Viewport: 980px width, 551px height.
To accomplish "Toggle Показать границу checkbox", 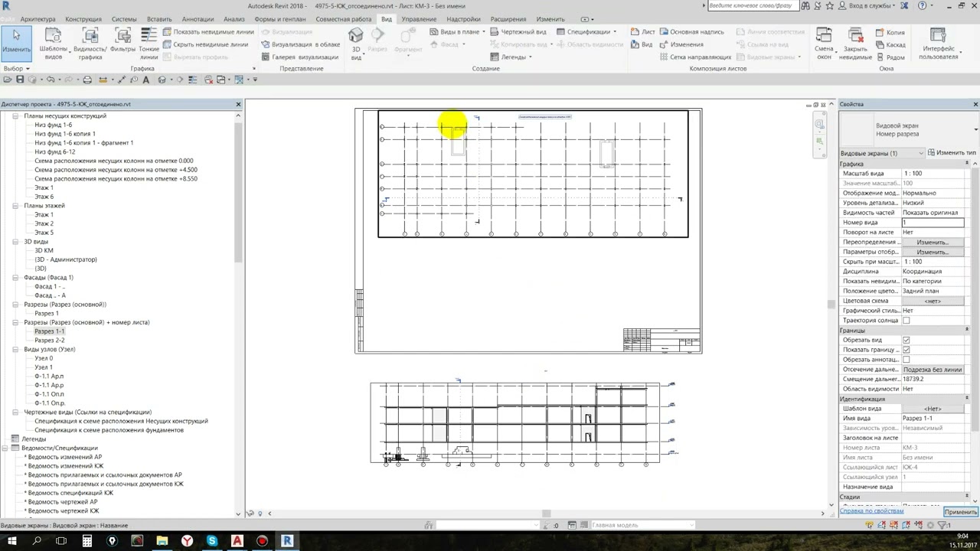I will 906,350.
